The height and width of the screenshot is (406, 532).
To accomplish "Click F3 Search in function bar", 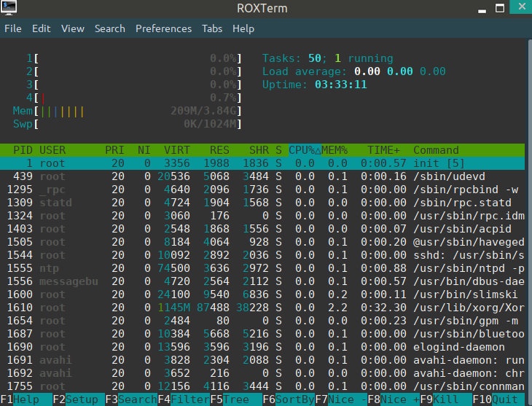I will pyautogui.click(x=131, y=399).
